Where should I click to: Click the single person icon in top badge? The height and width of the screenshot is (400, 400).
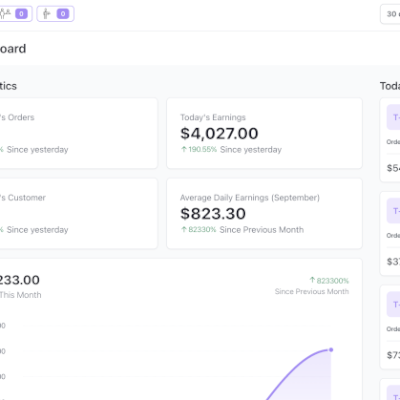point(46,14)
